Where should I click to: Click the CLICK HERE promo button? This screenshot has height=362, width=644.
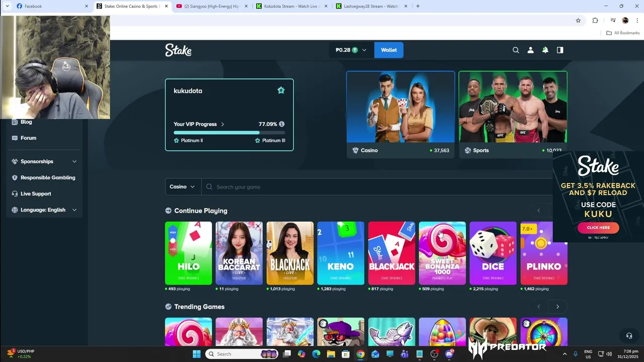tap(598, 228)
